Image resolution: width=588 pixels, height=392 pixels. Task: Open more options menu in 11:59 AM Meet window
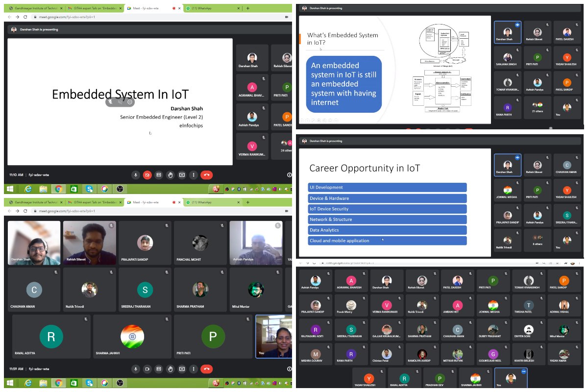pos(194,368)
